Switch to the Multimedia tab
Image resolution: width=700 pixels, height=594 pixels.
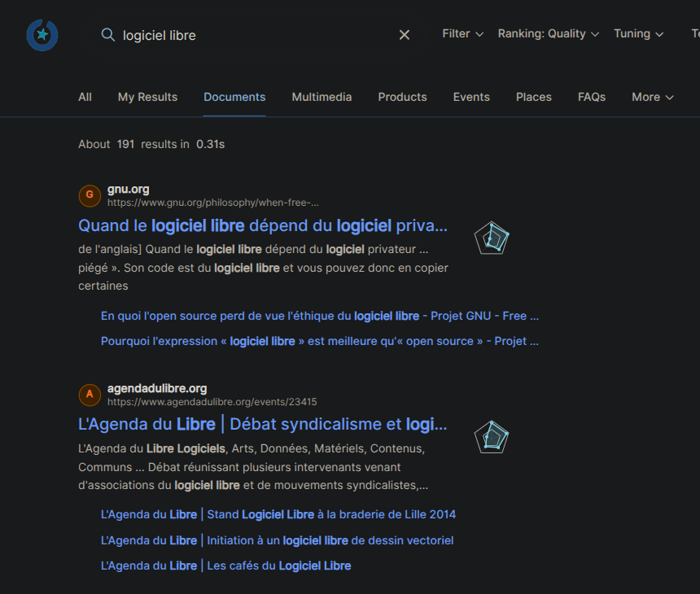click(x=322, y=97)
